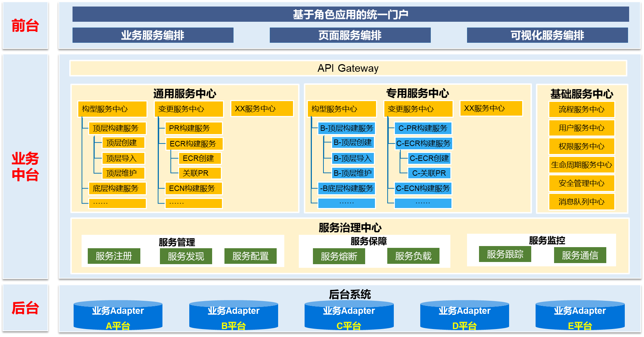Select the 关联PR node
The height and width of the screenshot is (337, 644).
pyautogui.click(x=200, y=173)
